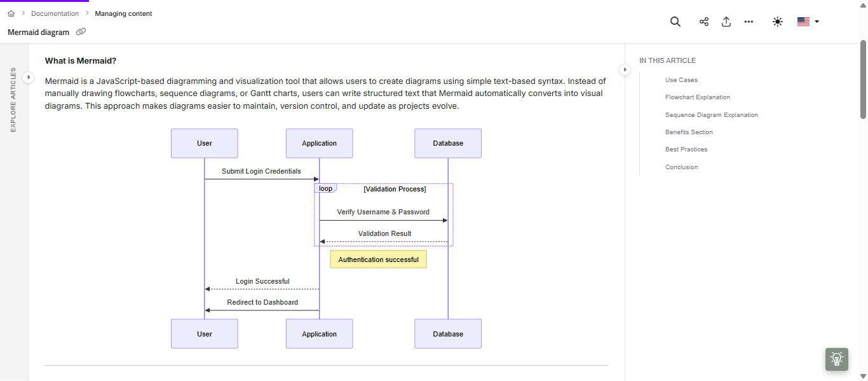Click the bottom Application box in diagram
Image resolution: width=868 pixels, height=381 pixels.
click(319, 334)
